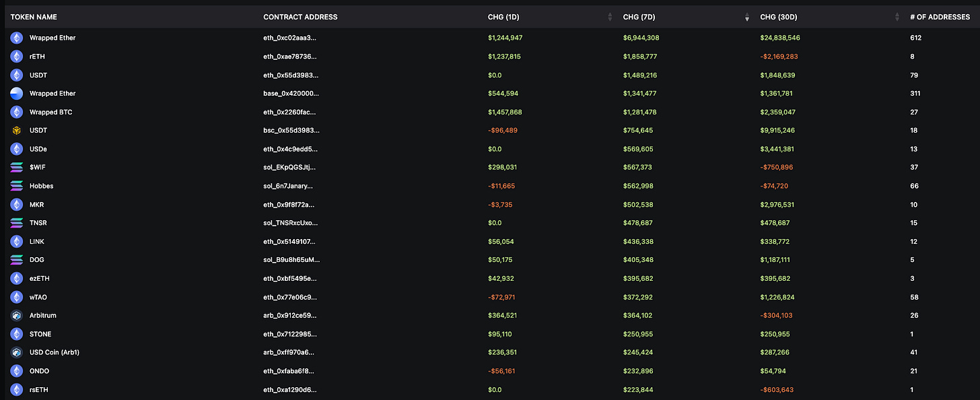The height and width of the screenshot is (400, 980).
Task: Click the CHG (30D) header label
Action: pyautogui.click(x=778, y=17)
